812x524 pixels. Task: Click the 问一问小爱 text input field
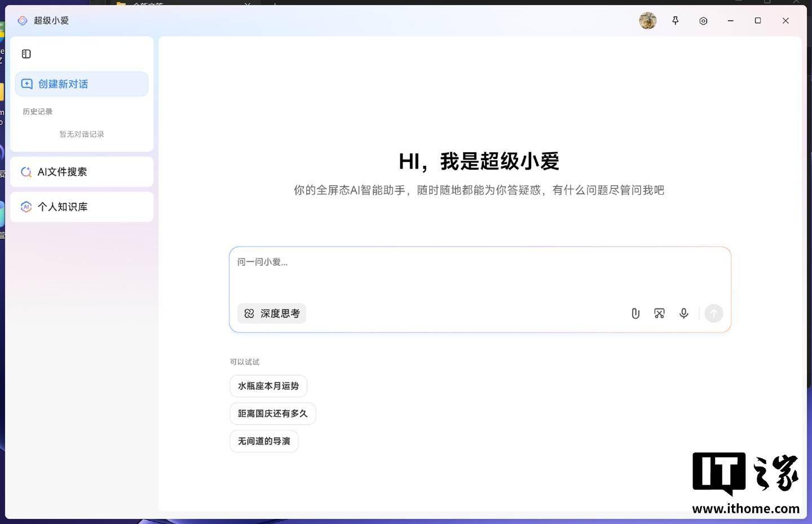480,275
